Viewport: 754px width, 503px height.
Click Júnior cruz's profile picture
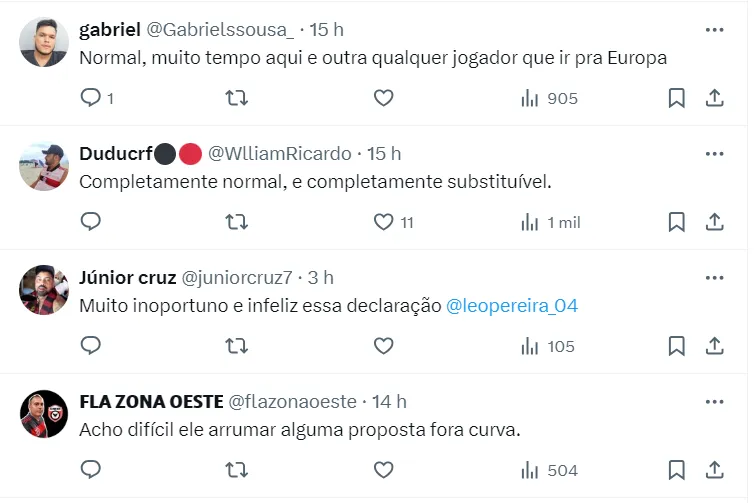44,290
